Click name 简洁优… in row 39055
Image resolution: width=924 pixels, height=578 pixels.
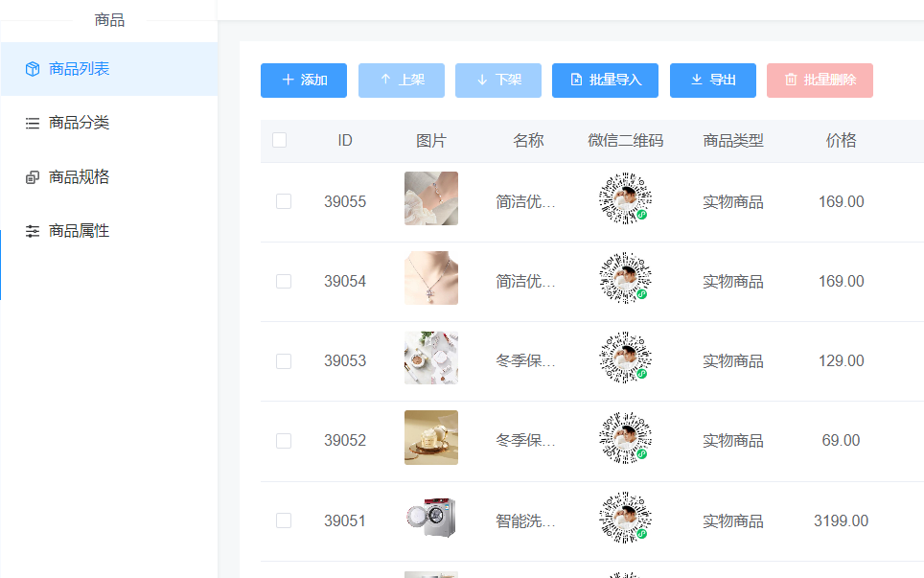525,202
